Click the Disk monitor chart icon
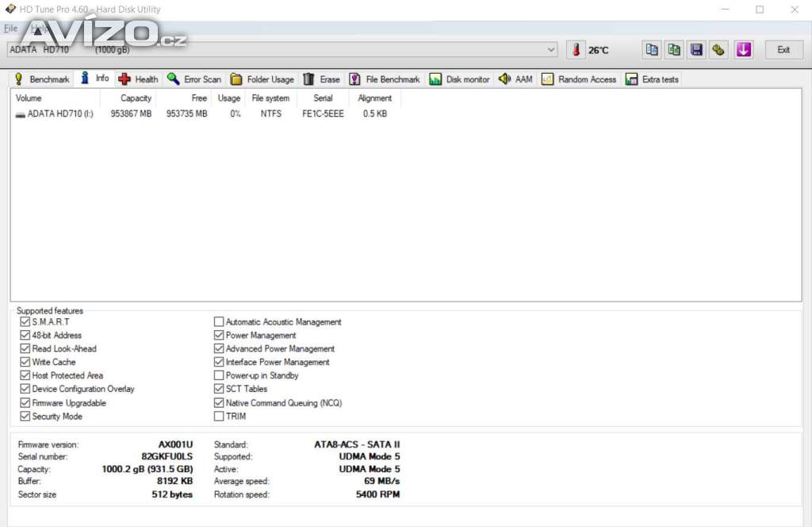Screen dimensions: 812x527 pos(435,79)
